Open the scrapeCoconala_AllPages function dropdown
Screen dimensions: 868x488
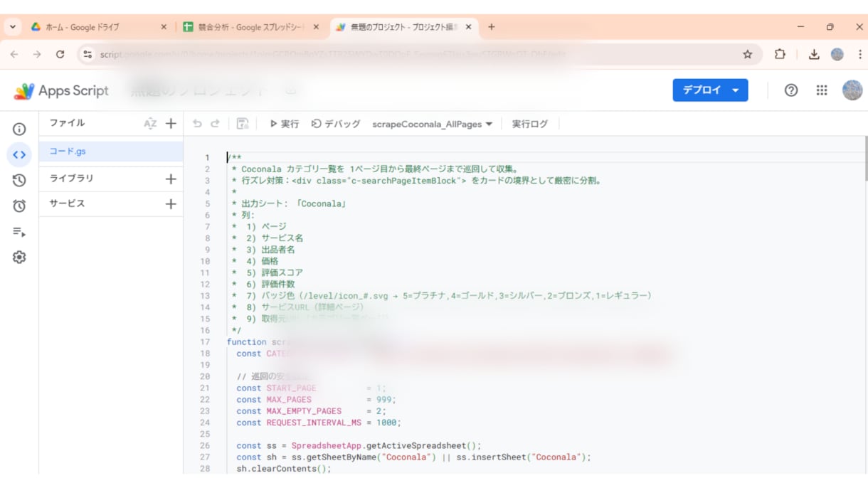click(433, 124)
